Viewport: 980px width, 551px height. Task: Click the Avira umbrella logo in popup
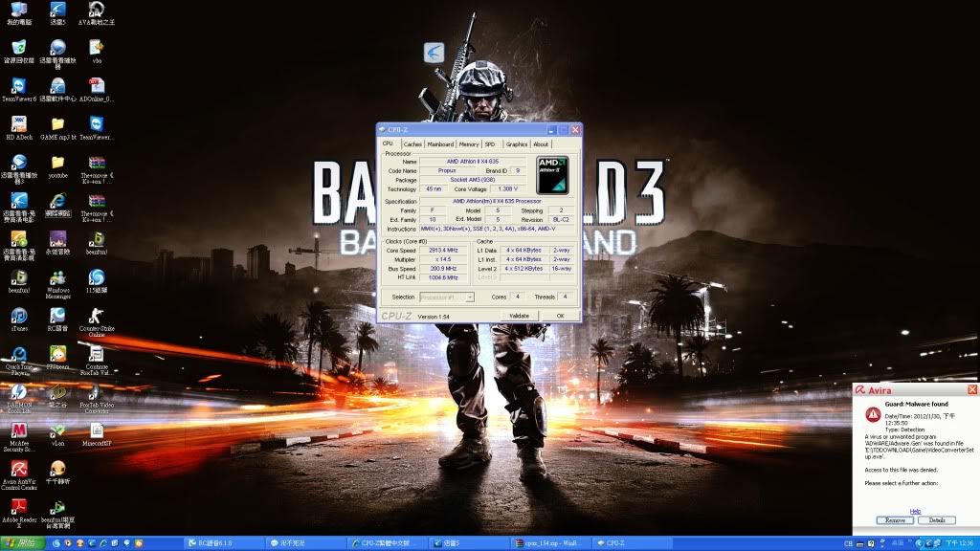pyautogui.click(x=860, y=390)
